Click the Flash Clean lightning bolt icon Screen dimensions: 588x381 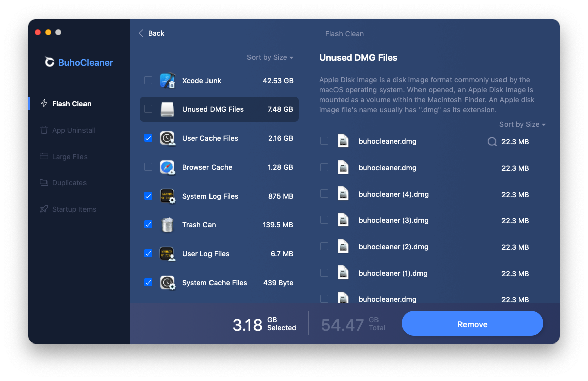[x=44, y=103]
